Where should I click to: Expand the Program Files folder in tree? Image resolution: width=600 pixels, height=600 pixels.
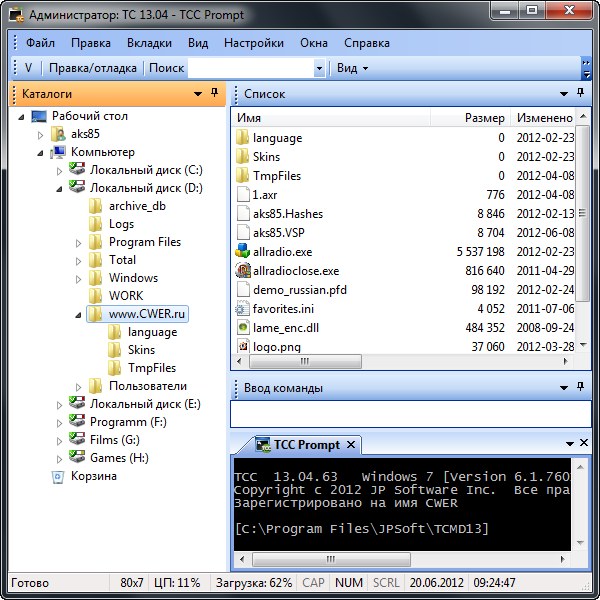(80, 243)
